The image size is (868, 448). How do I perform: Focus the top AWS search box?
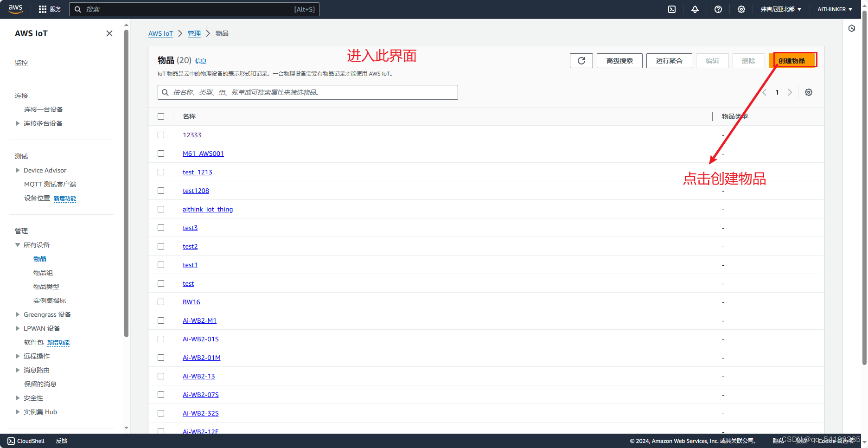pos(194,9)
